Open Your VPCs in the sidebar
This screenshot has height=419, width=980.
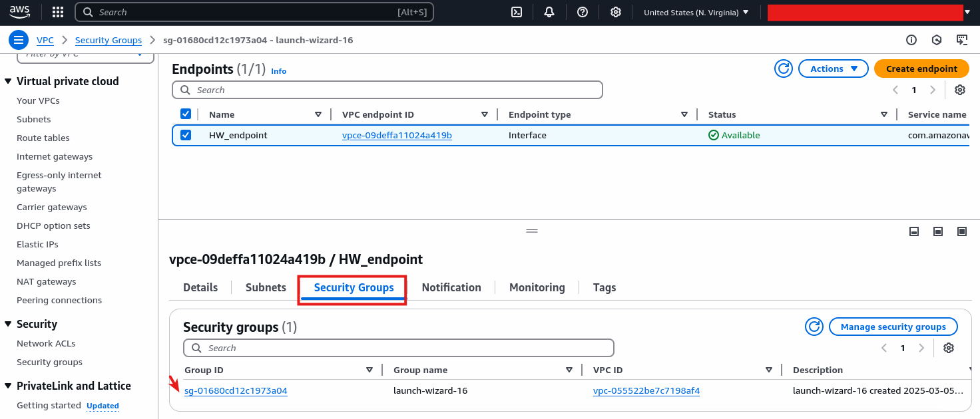38,100
